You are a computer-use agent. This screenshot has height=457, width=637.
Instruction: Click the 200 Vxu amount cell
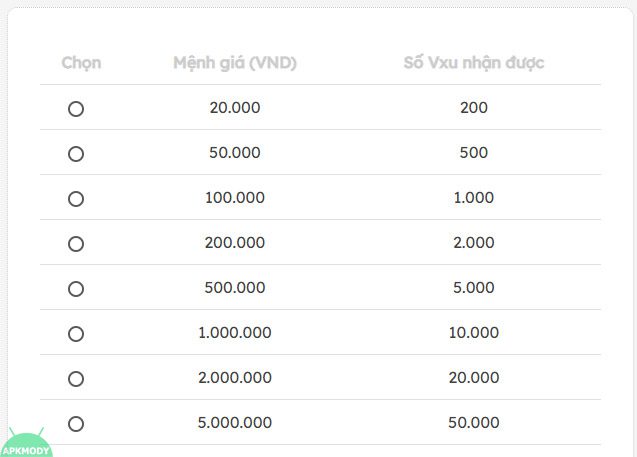[474, 108]
